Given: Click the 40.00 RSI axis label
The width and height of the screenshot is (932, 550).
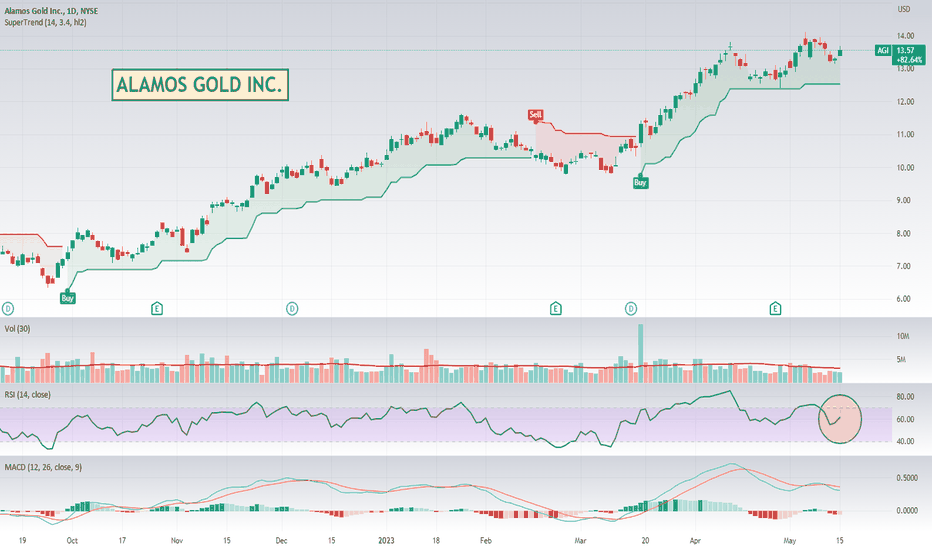Looking at the screenshot, I should click(x=905, y=442).
